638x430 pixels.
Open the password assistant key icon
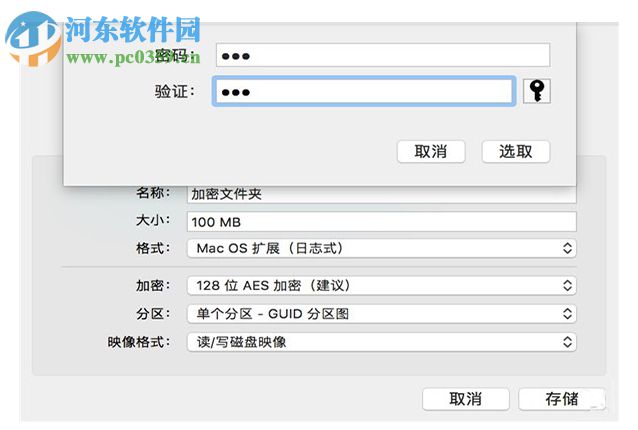point(536,91)
